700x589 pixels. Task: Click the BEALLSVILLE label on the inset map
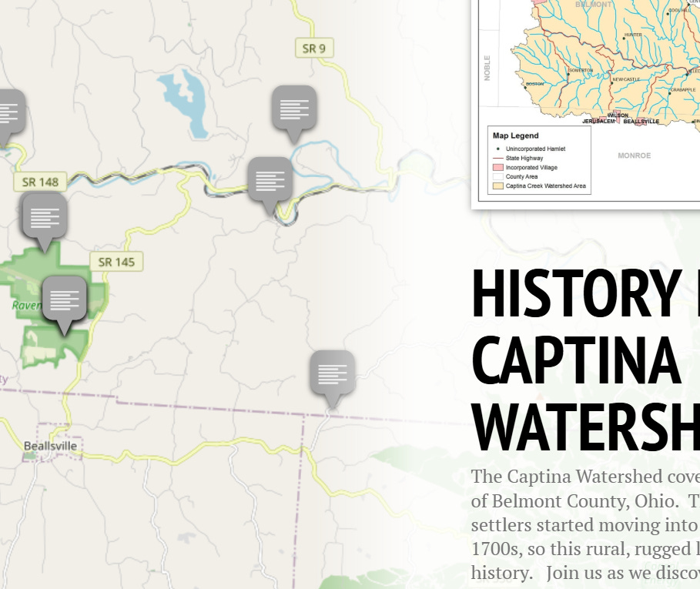[x=641, y=122]
